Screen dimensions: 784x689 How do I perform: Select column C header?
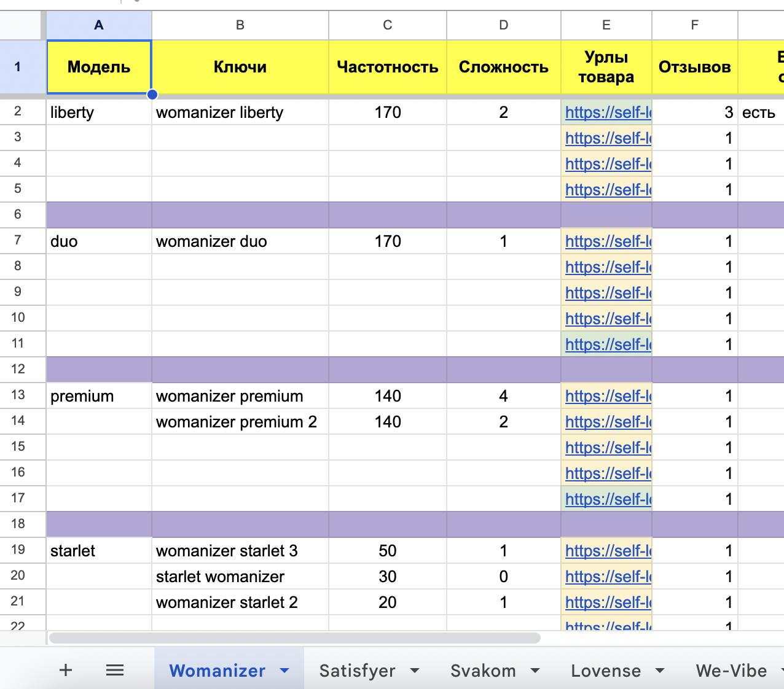[388, 25]
